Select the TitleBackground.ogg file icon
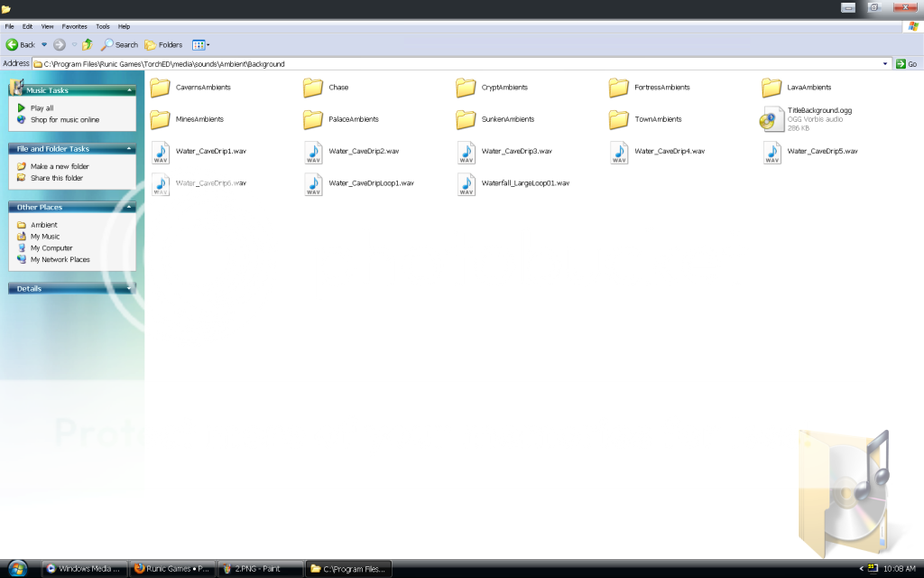 pyautogui.click(x=772, y=118)
